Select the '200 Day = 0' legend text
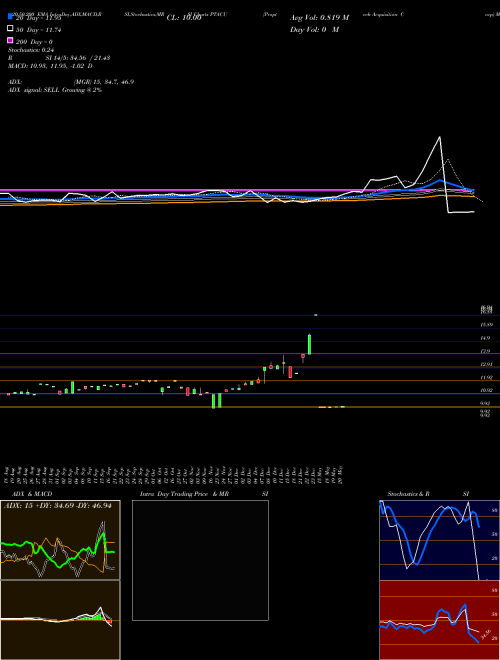500x660 pixels. point(34,42)
